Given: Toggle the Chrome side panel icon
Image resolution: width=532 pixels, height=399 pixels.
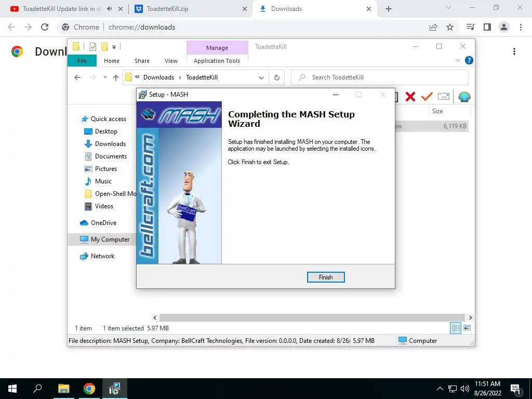Looking at the screenshot, I should [x=487, y=27].
